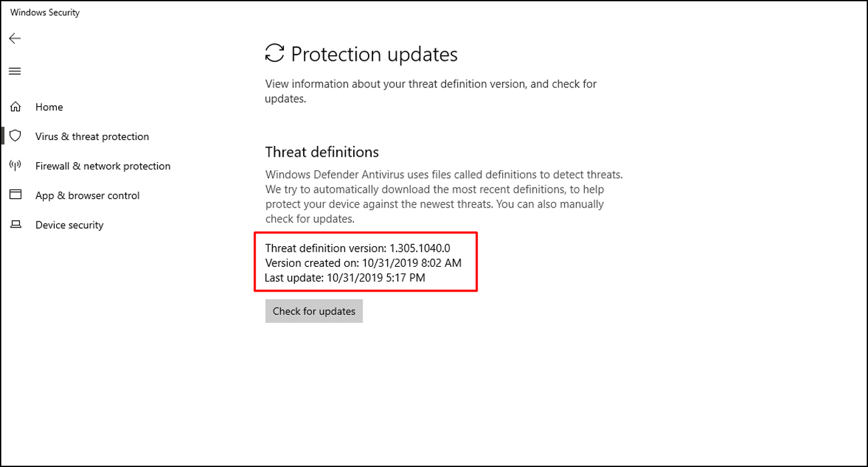868x467 pixels.
Task: Click the Version created on line
Action: 363,263
